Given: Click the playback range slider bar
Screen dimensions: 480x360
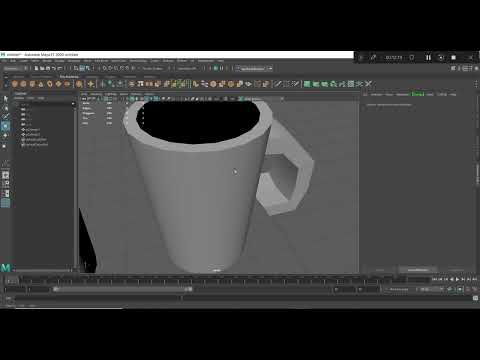Looking at the screenshot, I should coord(123,289).
